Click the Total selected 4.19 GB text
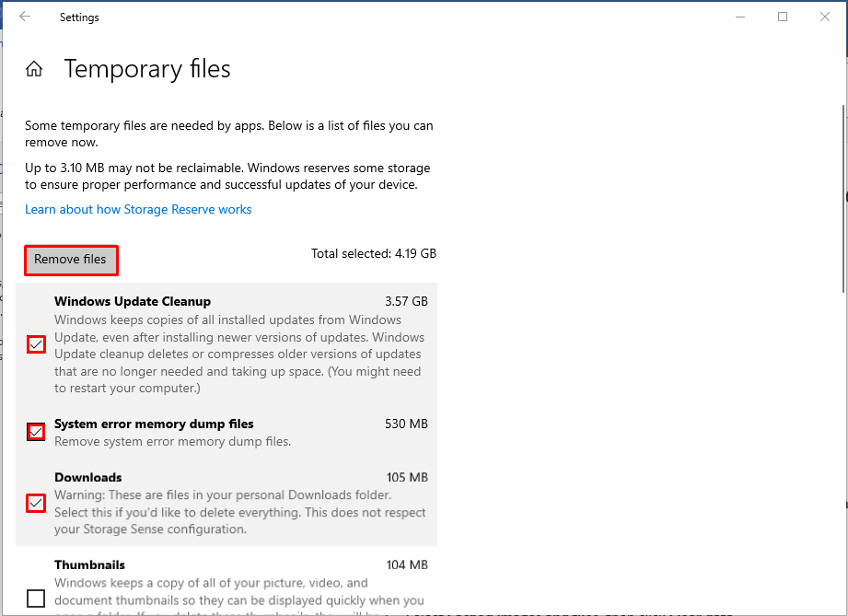Viewport: 848px width, 616px height. point(373,253)
